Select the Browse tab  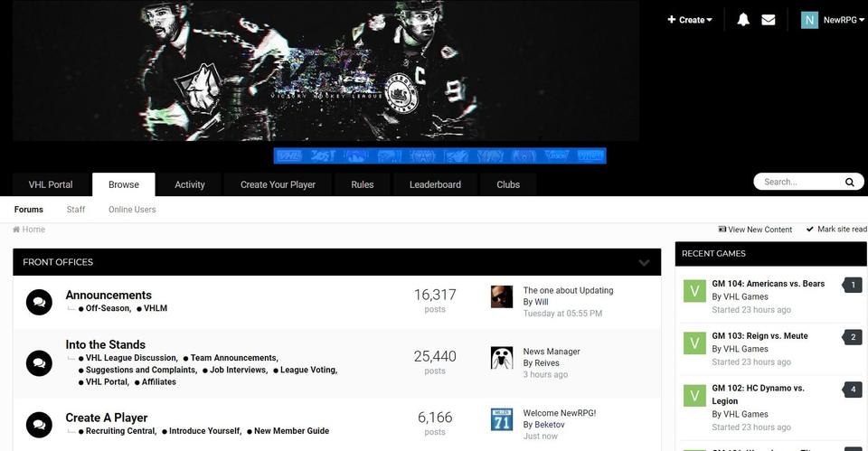pyautogui.click(x=124, y=184)
